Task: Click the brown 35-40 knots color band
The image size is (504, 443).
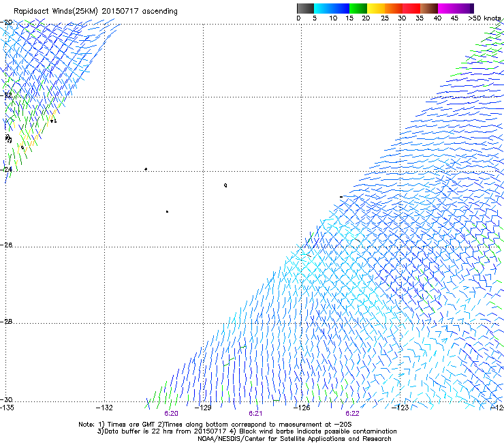Action: click(x=429, y=8)
